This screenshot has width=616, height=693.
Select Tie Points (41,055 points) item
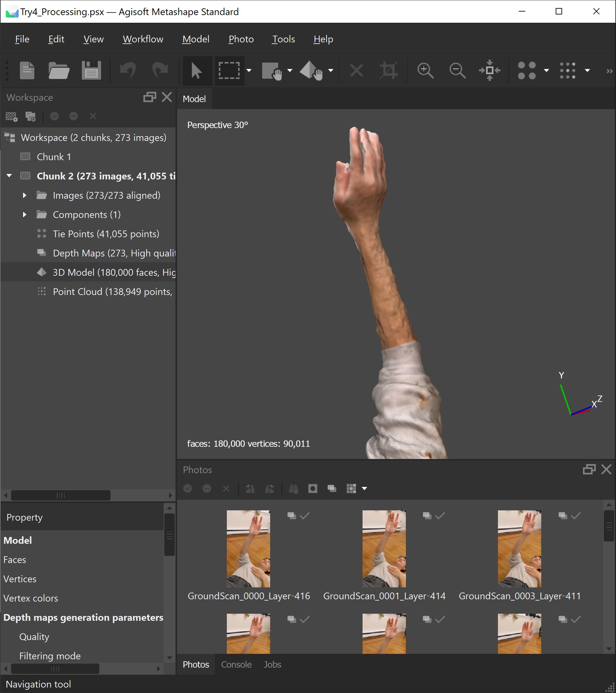(x=106, y=234)
